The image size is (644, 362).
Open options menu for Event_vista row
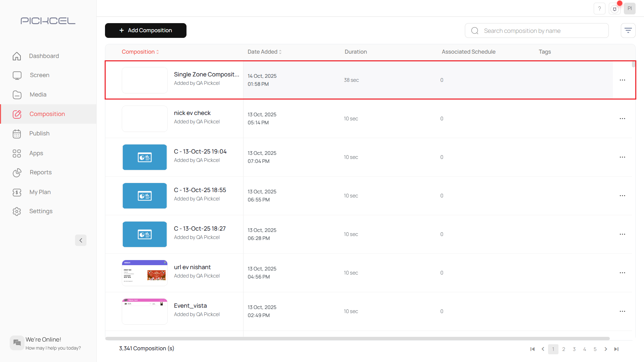pos(622,311)
